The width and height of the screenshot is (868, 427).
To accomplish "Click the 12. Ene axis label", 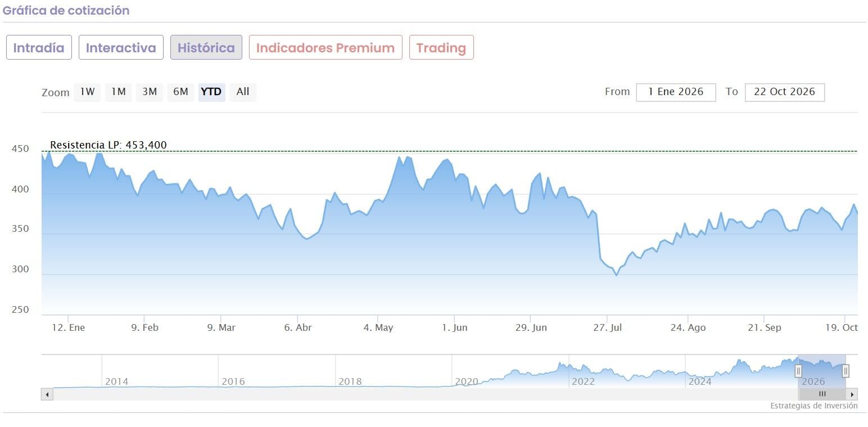I will (x=68, y=327).
